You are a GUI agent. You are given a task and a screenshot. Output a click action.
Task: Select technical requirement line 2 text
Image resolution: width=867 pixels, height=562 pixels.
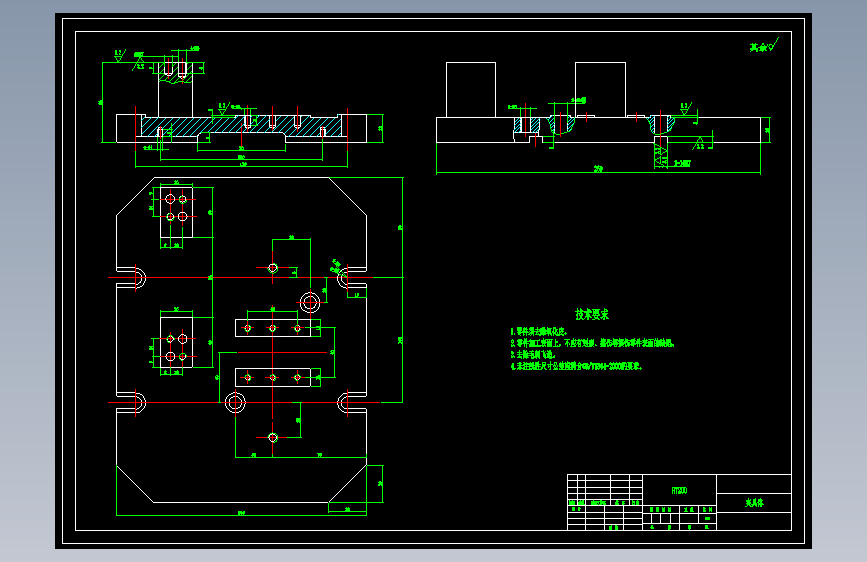[x=592, y=343]
